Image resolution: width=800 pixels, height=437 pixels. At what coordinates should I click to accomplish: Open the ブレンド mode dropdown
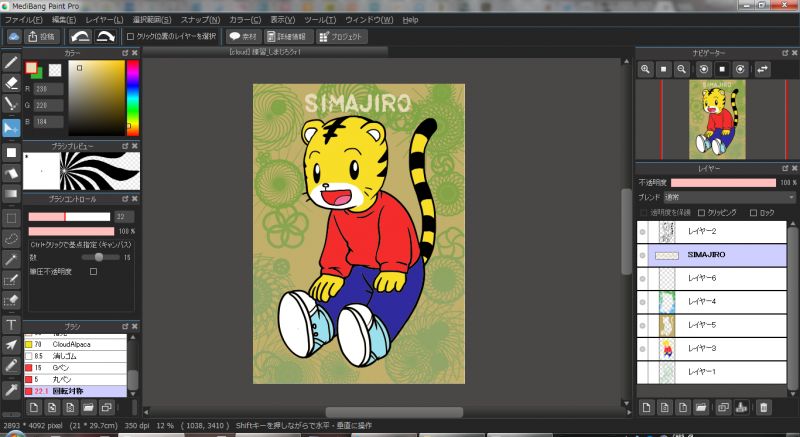point(730,197)
